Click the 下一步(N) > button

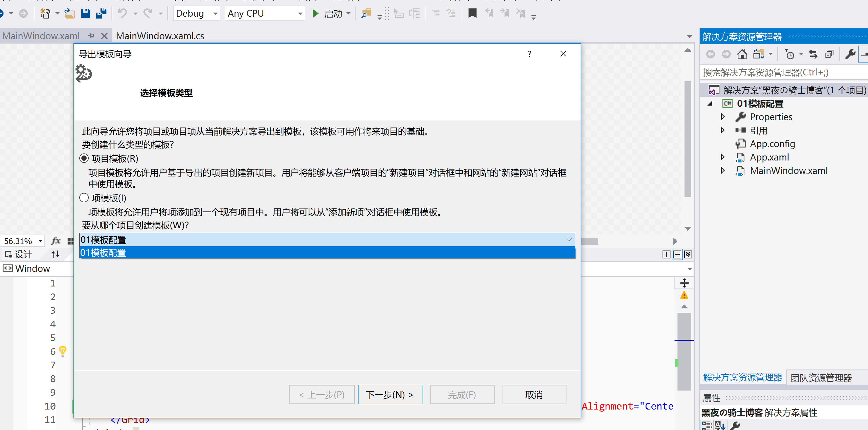(390, 394)
